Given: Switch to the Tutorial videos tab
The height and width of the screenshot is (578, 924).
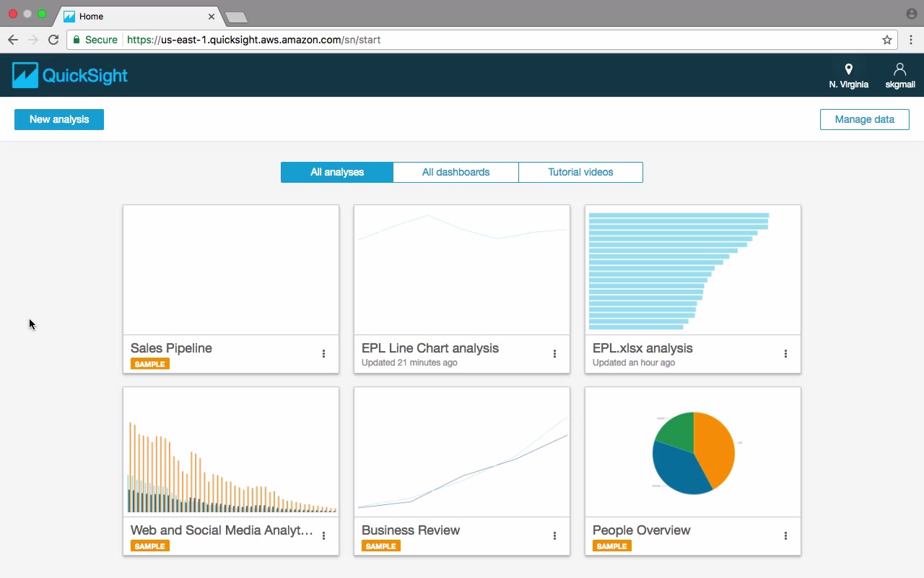Looking at the screenshot, I should [580, 172].
